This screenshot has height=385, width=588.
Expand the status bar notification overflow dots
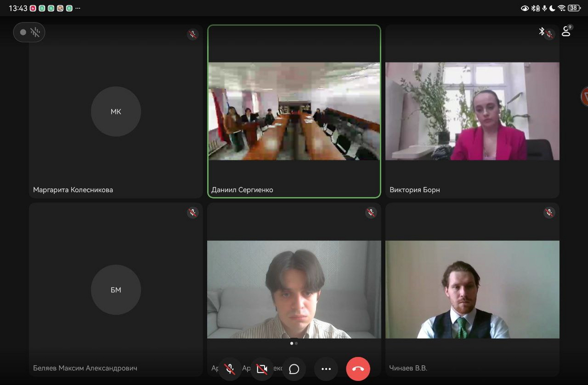click(78, 8)
